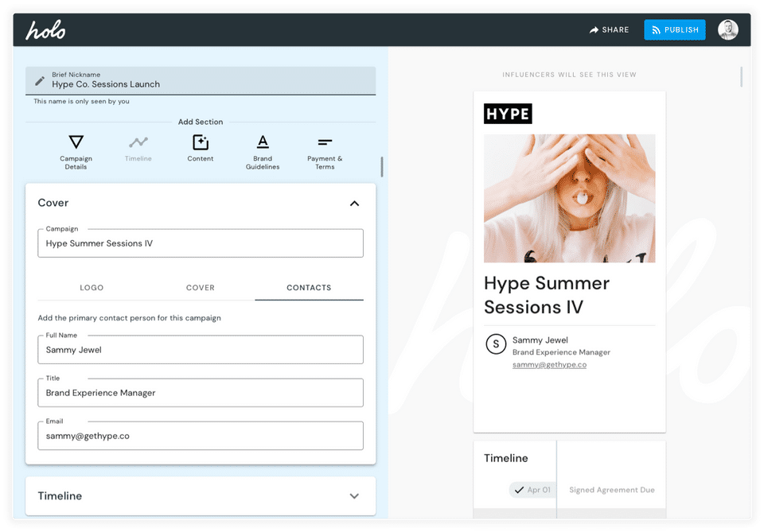This screenshot has height=532, width=764.
Task: Switch to the LOGO tab
Action: 92,288
